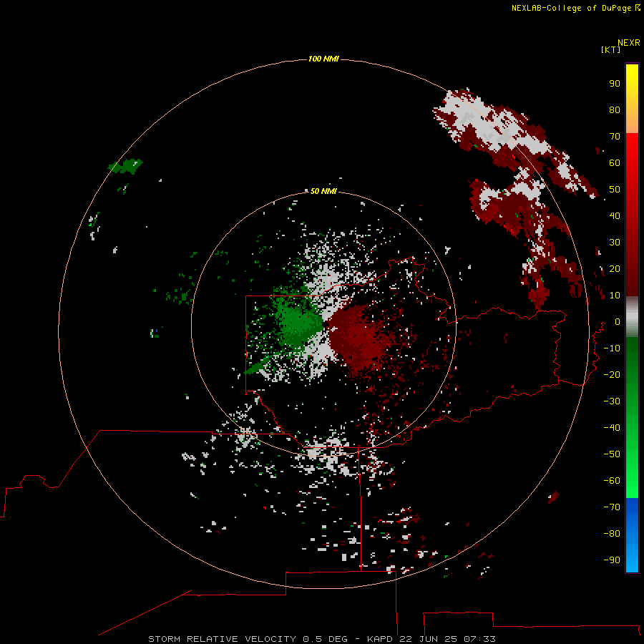
Task: Click the 60 value on the velocity legend
Action: pyautogui.click(x=615, y=163)
